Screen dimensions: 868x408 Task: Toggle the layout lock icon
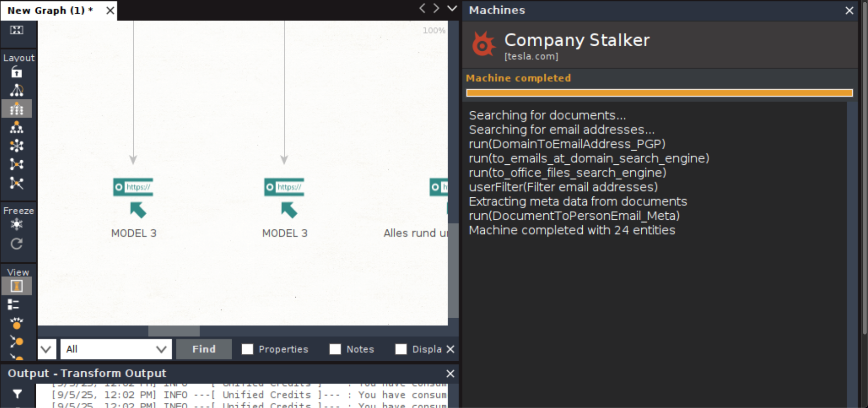[17, 73]
